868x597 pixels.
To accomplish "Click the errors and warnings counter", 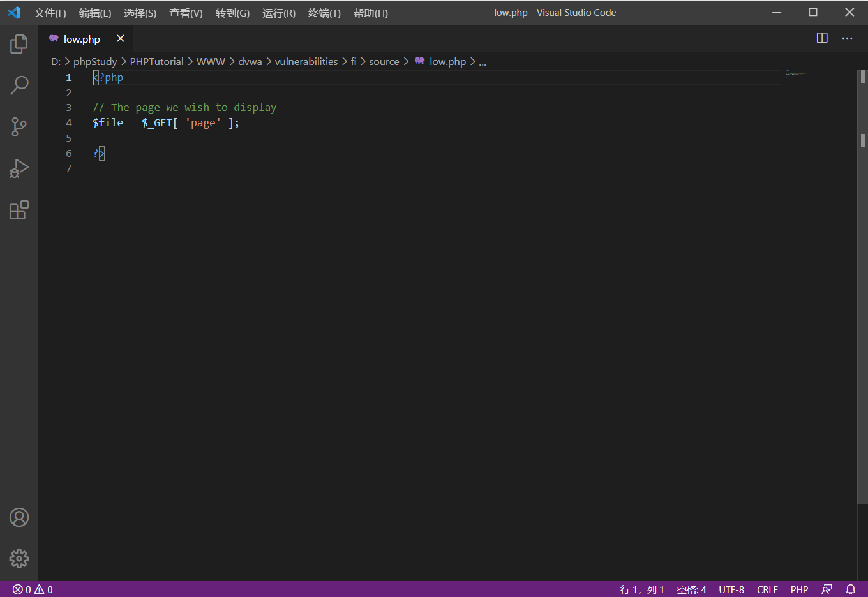I will click(33, 589).
